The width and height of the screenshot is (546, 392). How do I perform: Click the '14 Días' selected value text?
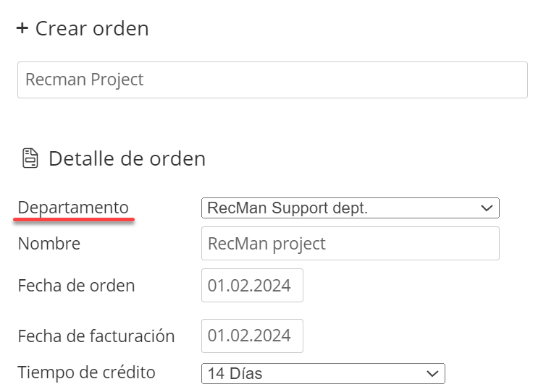235,374
